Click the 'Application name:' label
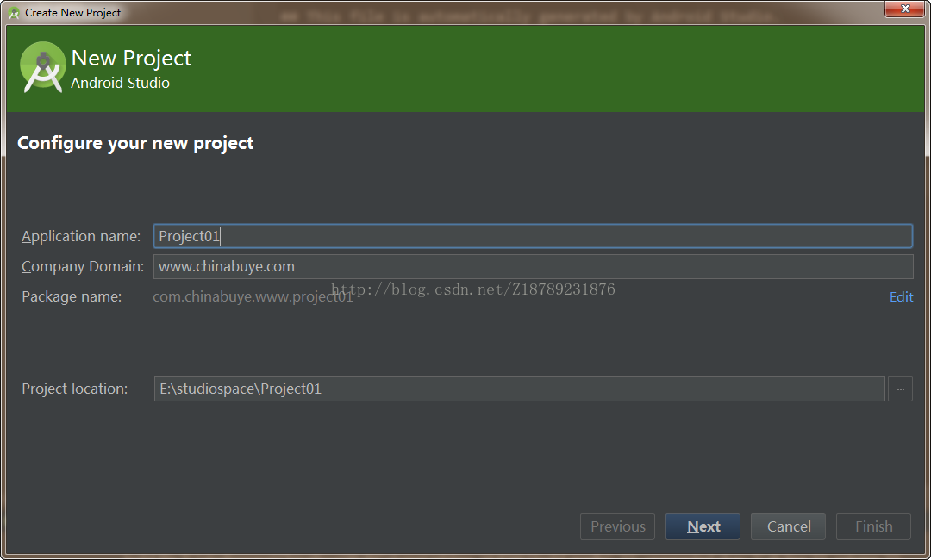 (81, 236)
